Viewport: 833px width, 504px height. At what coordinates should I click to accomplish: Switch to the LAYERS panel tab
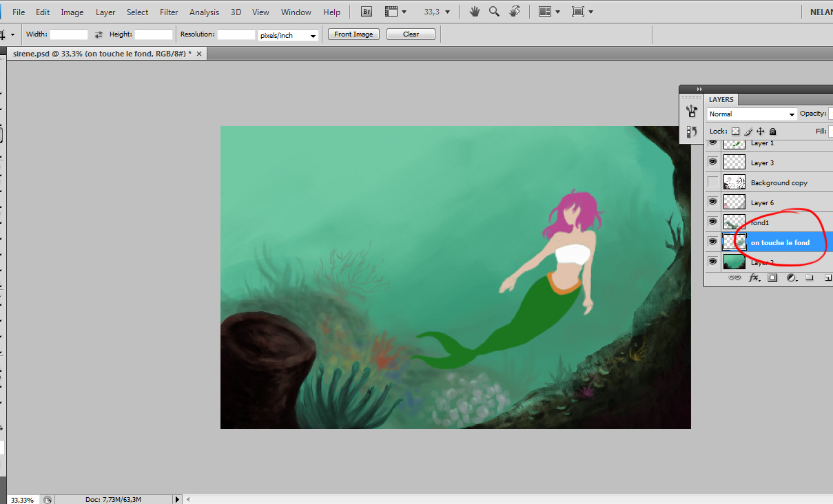pyautogui.click(x=721, y=99)
